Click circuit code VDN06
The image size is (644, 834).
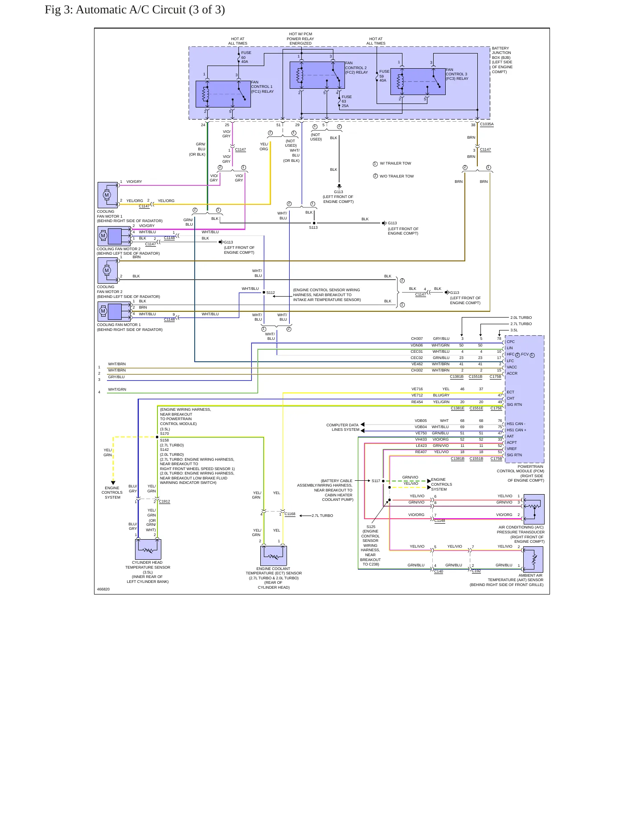pos(417,345)
